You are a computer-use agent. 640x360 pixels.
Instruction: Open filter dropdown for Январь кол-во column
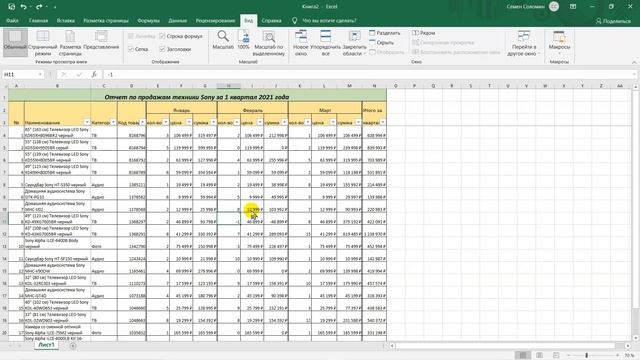tap(165, 122)
